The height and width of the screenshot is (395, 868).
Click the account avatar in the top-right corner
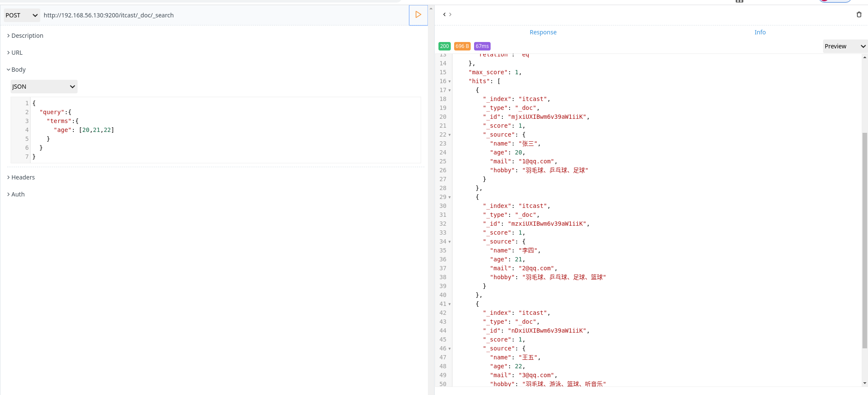(835, 2)
